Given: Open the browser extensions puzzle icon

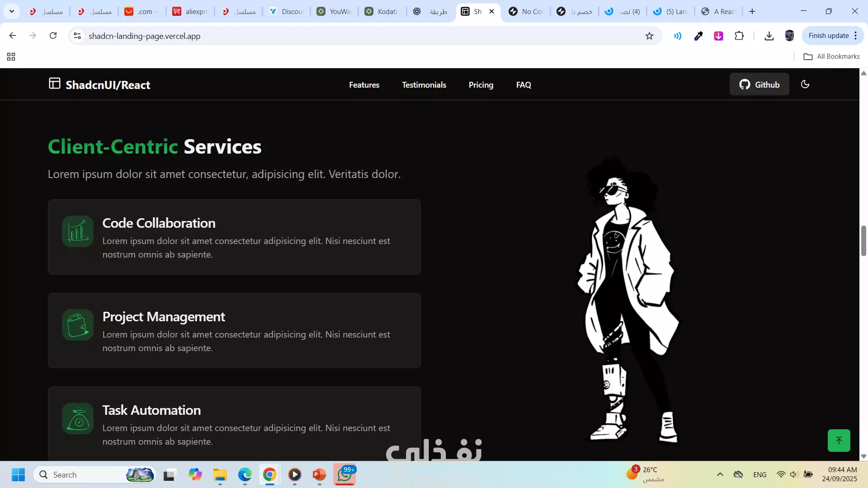Looking at the screenshot, I should [739, 36].
